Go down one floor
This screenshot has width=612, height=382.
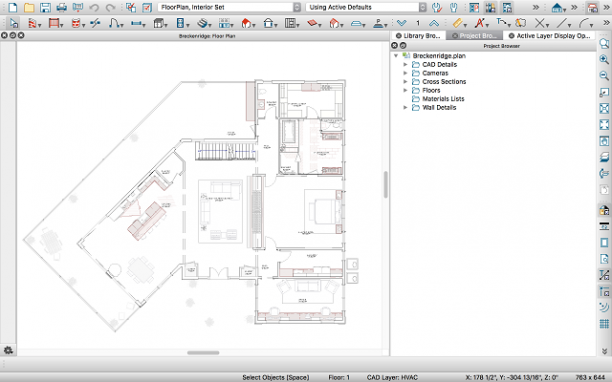click(401, 23)
